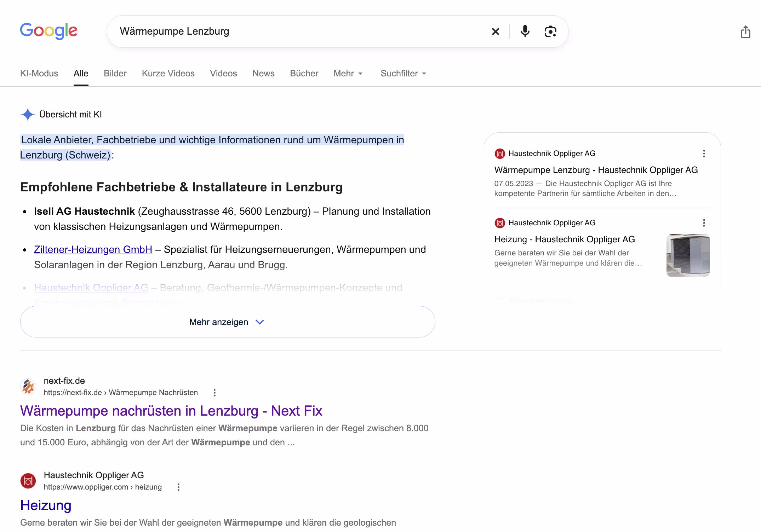Viewport: 761px width, 532px height.
Task: Click the next-fix.de favicon
Action: pyautogui.click(x=28, y=386)
